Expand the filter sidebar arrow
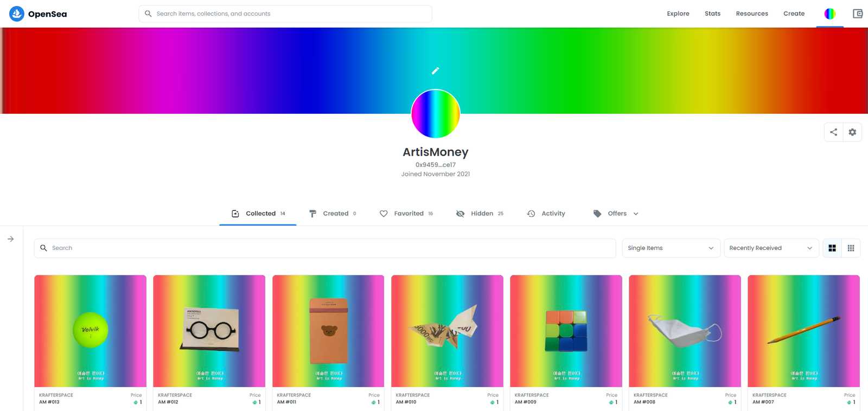The width and height of the screenshot is (868, 411). click(11, 239)
